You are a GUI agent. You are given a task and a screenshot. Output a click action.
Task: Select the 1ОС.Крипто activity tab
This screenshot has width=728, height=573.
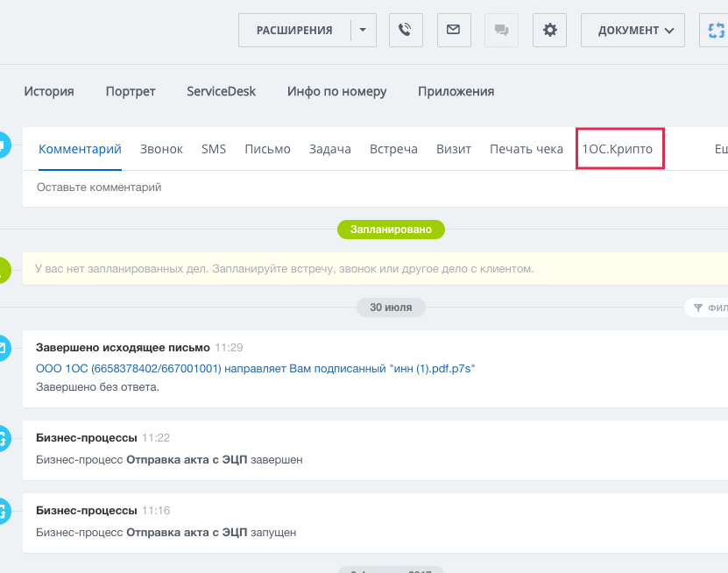(618, 149)
